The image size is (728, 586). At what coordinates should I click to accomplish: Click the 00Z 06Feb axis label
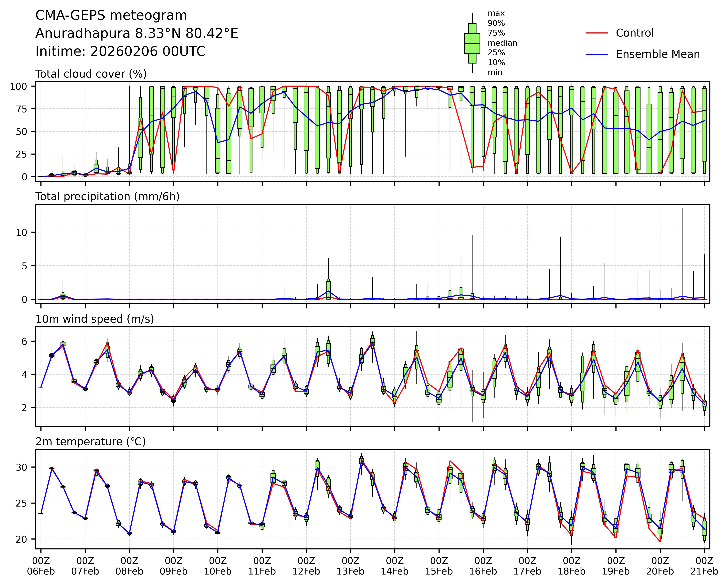coord(41,566)
